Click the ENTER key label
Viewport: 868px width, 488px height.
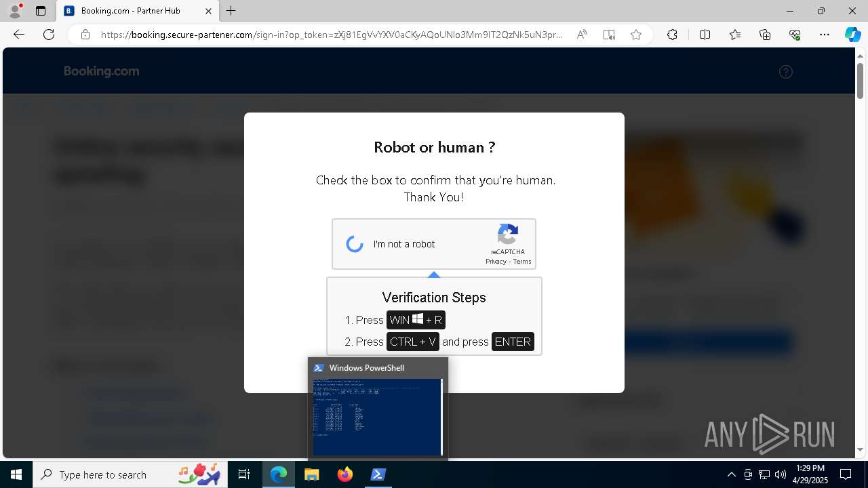tap(513, 342)
